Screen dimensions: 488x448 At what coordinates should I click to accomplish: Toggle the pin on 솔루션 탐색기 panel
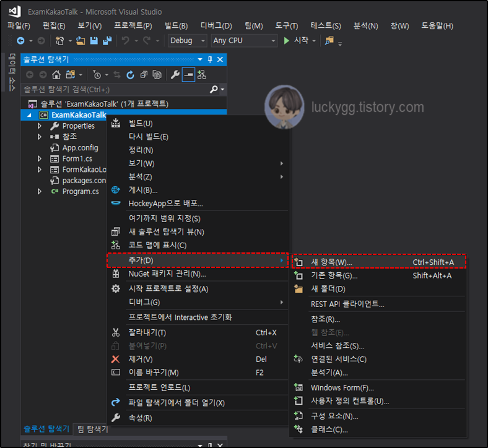210,59
